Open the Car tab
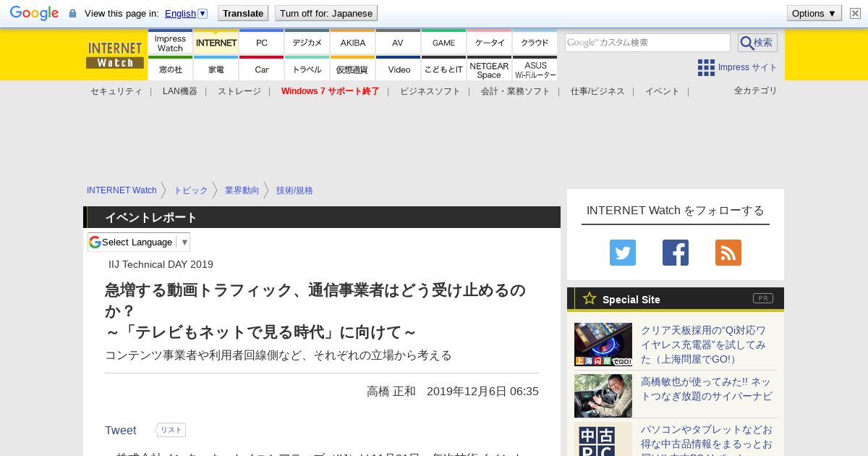The height and width of the screenshot is (456, 868). pos(261,69)
